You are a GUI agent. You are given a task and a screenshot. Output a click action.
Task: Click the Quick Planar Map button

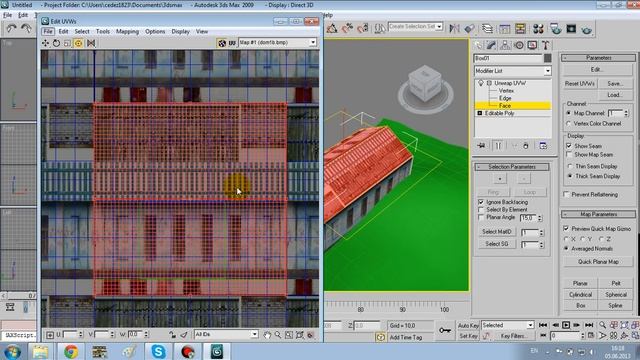click(598, 262)
